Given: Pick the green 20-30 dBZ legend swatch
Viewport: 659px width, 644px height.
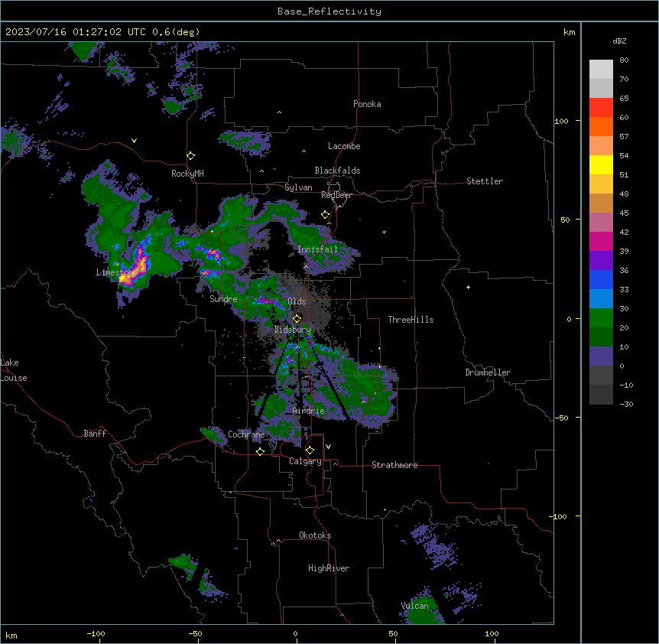Looking at the screenshot, I should (601, 318).
